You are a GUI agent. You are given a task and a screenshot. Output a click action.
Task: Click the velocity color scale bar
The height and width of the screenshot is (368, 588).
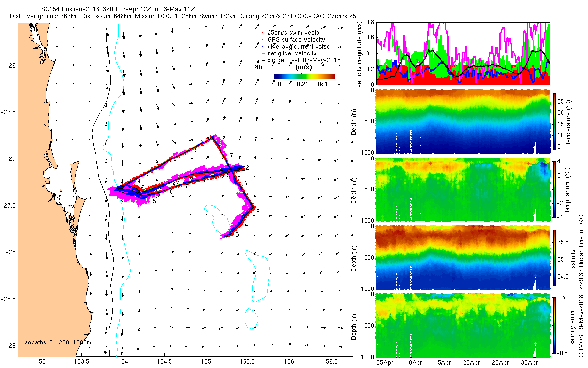304,76
